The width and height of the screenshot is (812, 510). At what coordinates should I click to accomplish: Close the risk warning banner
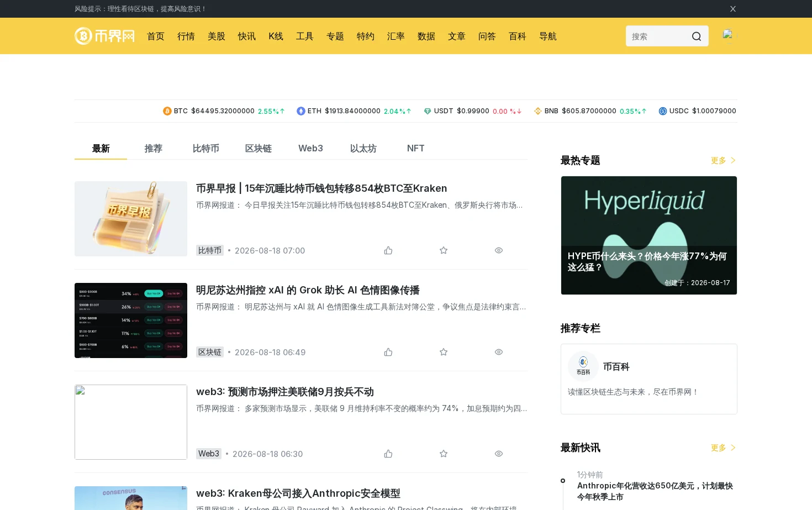733,9
